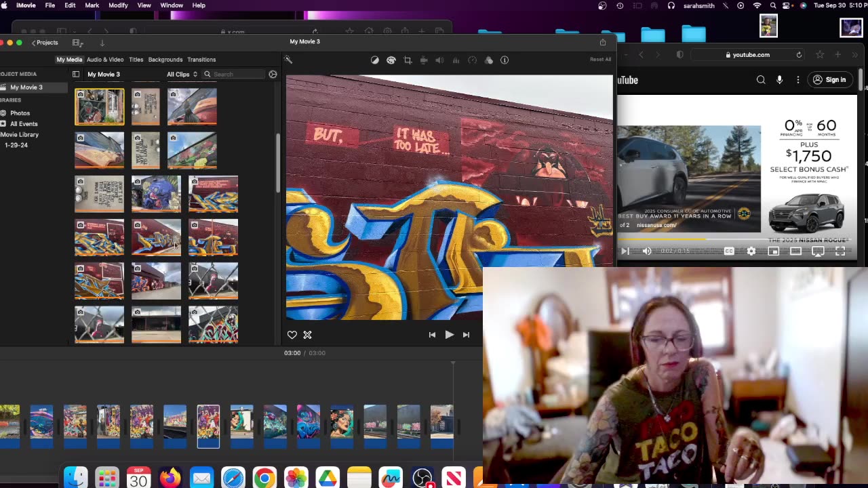This screenshot has width=868, height=488.
Task: Open YouTube more options dots
Action: click(797, 80)
